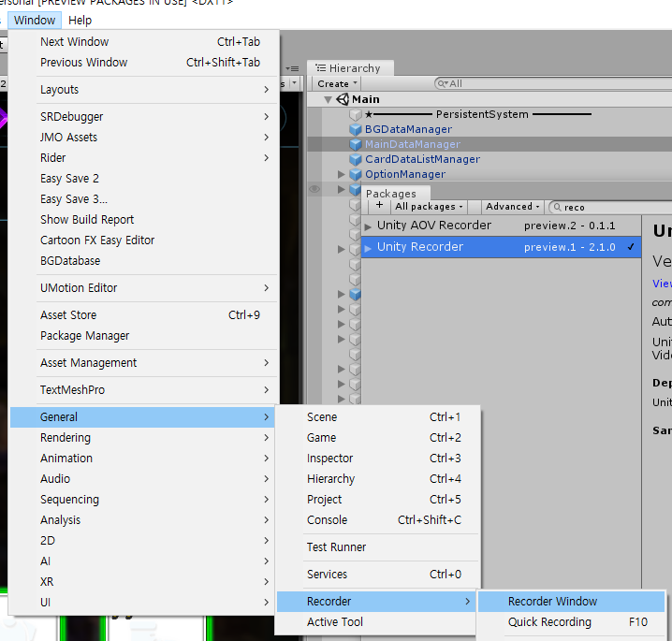Select MainDataManager in Hierarchy

click(x=413, y=144)
